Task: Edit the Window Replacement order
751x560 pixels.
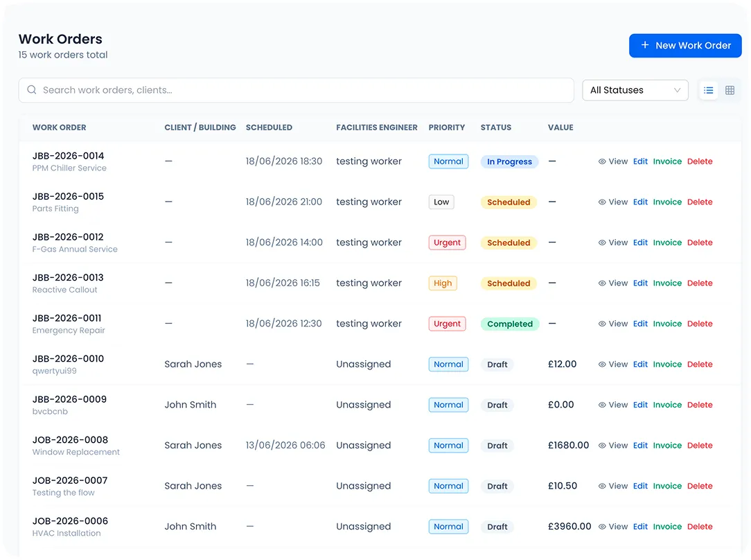Action: coord(640,446)
